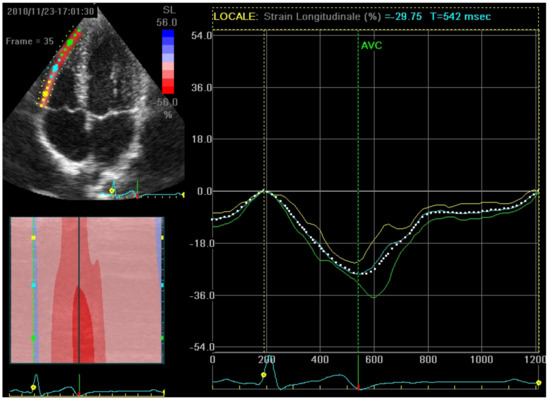The width and height of the screenshot is (550, 401).
Task: Select the green apical segment marker on ventricle
Action: click(x=70, y=42)
